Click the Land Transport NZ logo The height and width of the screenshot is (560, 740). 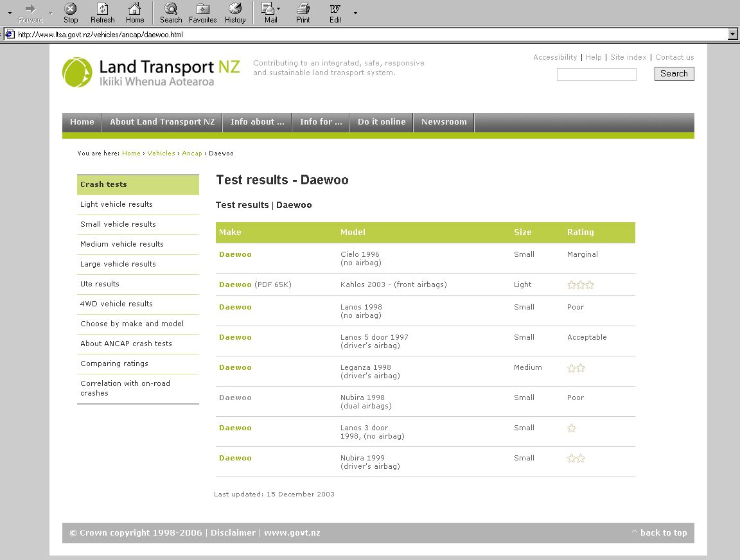coord(152,73)
